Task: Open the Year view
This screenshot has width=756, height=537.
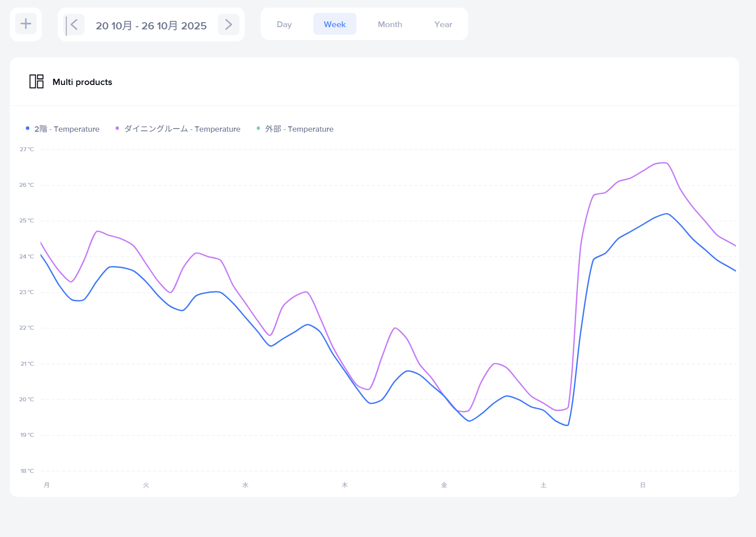Action: click(x=443, y=24)
